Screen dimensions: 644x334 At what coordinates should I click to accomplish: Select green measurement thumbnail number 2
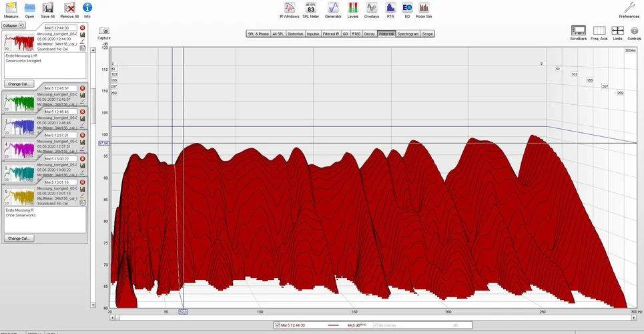(x=19, y=103)
